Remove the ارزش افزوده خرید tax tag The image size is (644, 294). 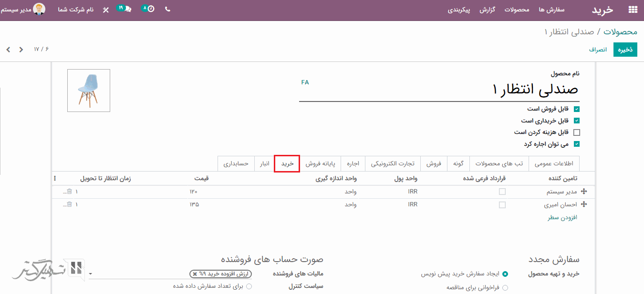tap(195, 274)
